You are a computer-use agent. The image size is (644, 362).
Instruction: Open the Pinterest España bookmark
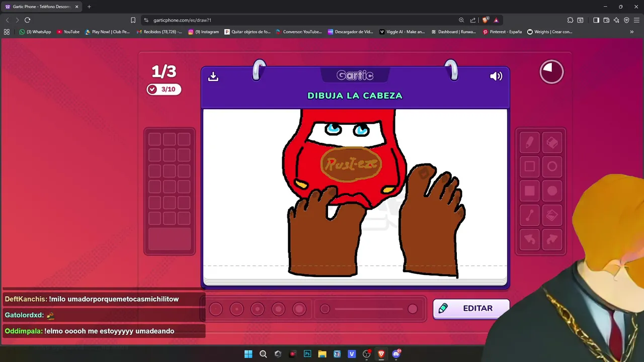tap(502, 32)
